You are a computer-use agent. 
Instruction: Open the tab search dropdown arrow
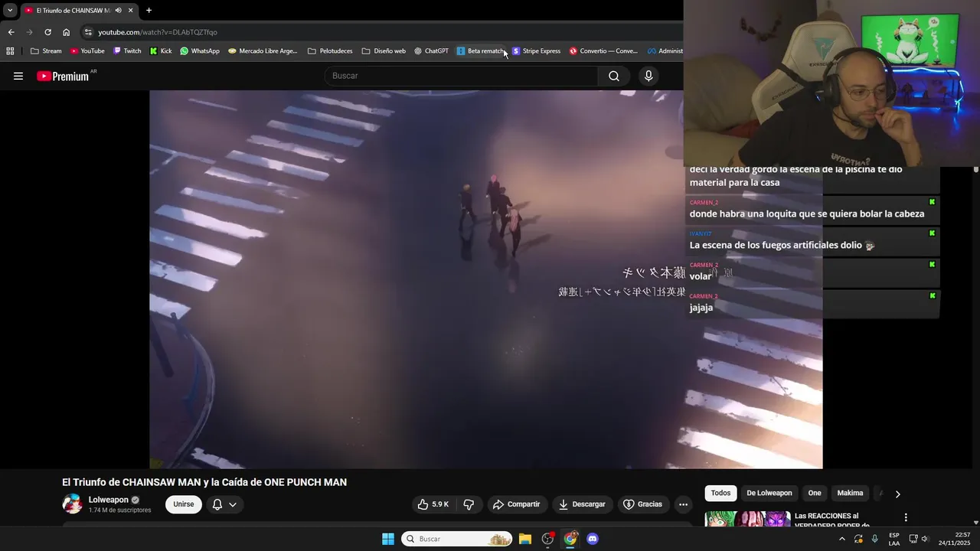tap(10, 11)
